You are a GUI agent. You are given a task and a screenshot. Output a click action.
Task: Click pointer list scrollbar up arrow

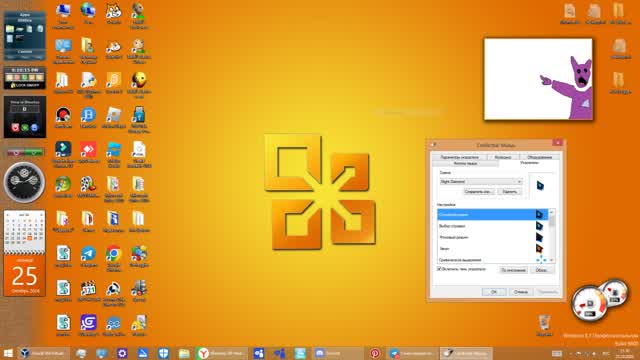coord(552,212)
